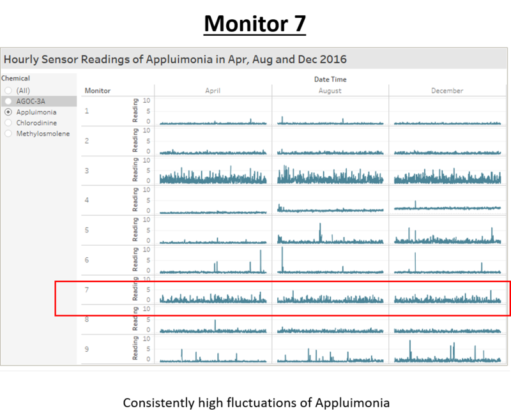The width and height of the screenshot is (511, 420).
Task: Click Monitor 5 December line chart
Action: point(448,230)
